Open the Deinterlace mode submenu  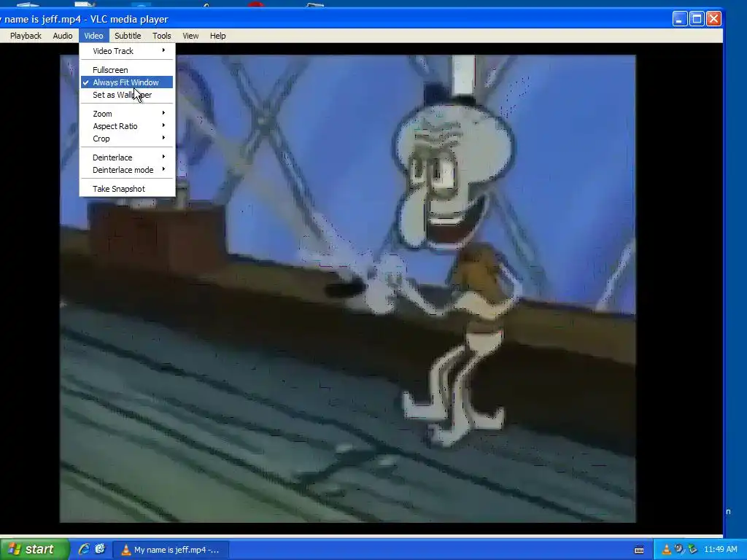127,170
